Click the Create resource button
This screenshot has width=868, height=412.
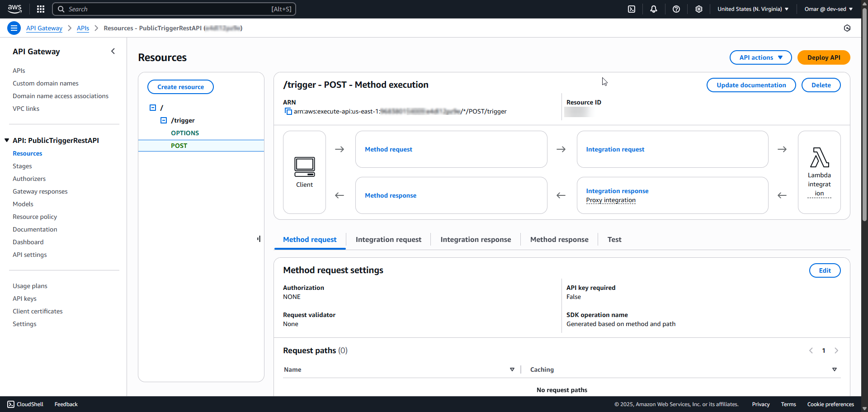[x=180, y=87]
